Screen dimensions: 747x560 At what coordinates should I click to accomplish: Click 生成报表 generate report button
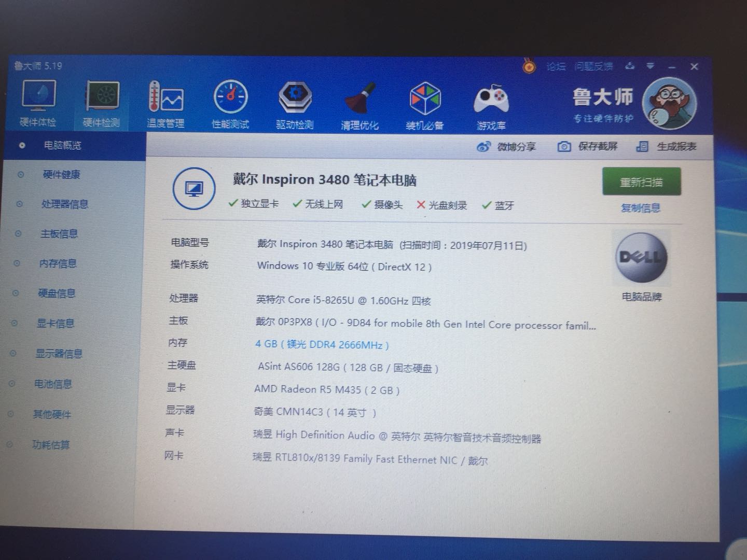coord(667,147)
